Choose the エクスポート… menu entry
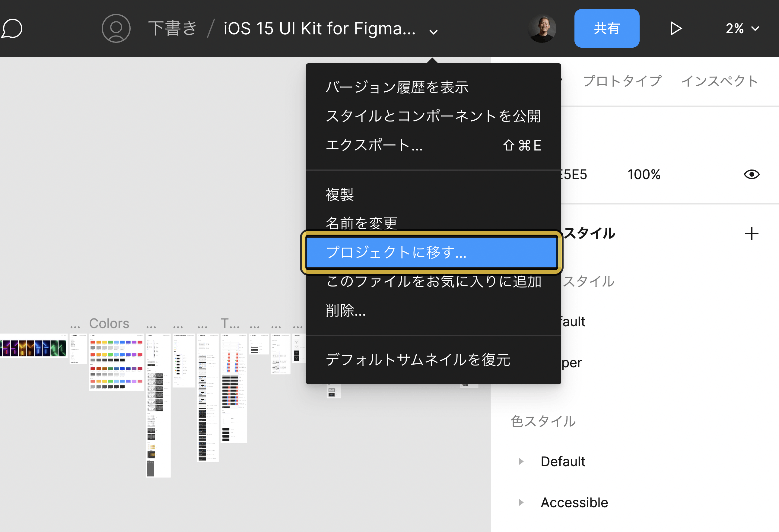Viewport: 779px width, 532px height. [434, 145]
